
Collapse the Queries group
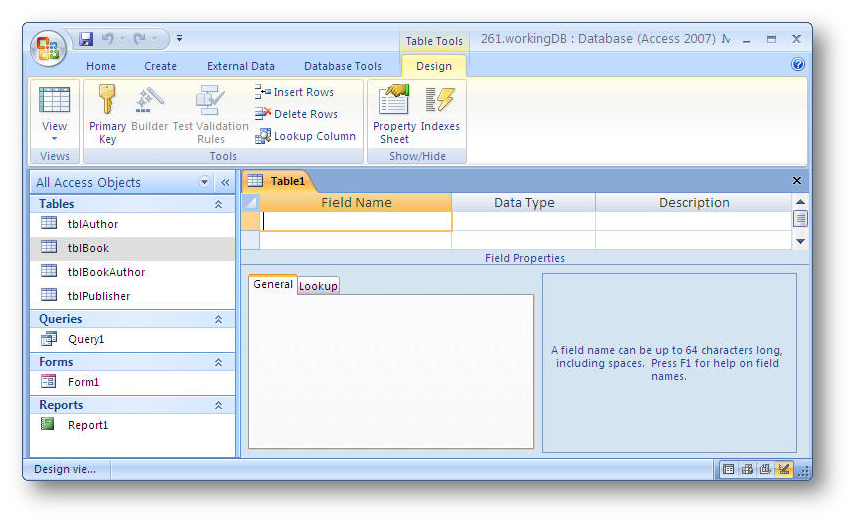click(x=218, y=319)
